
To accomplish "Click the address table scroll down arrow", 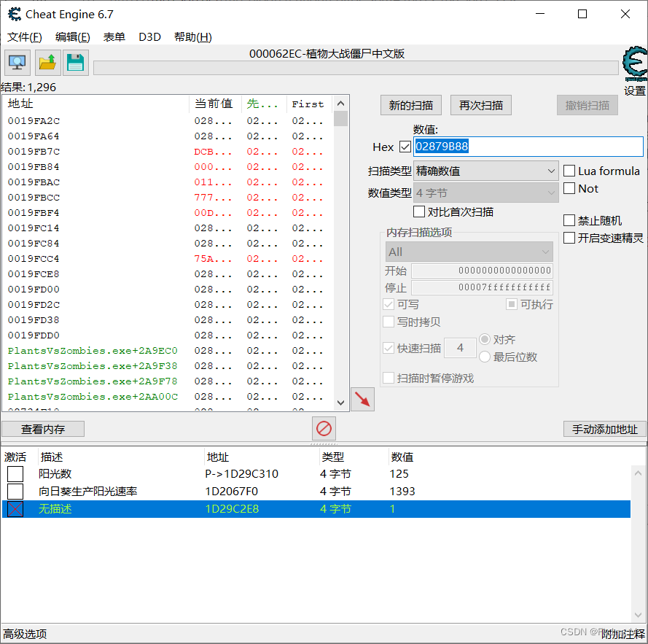I will [638, 615].
